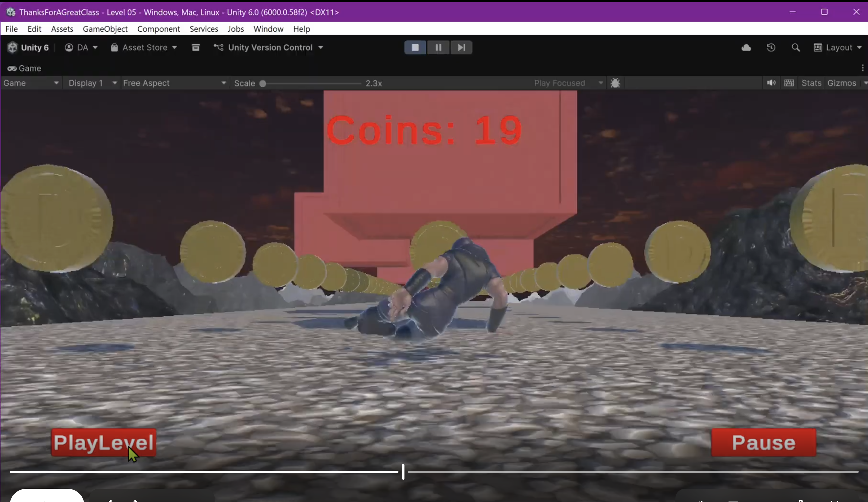The width and height of the screenshot is (868, 502).
Task: Open the GameObject menu
Action: 105,29
